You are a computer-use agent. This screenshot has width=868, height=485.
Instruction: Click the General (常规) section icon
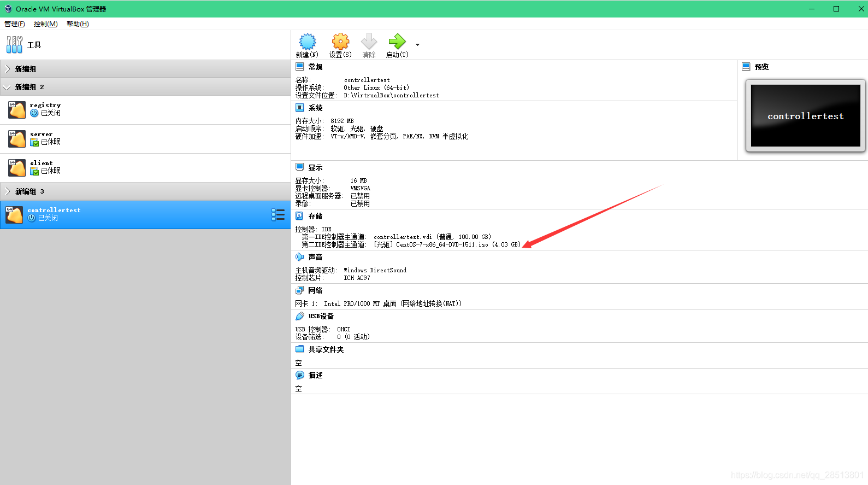pyautogui.click(x=299, y=67)
